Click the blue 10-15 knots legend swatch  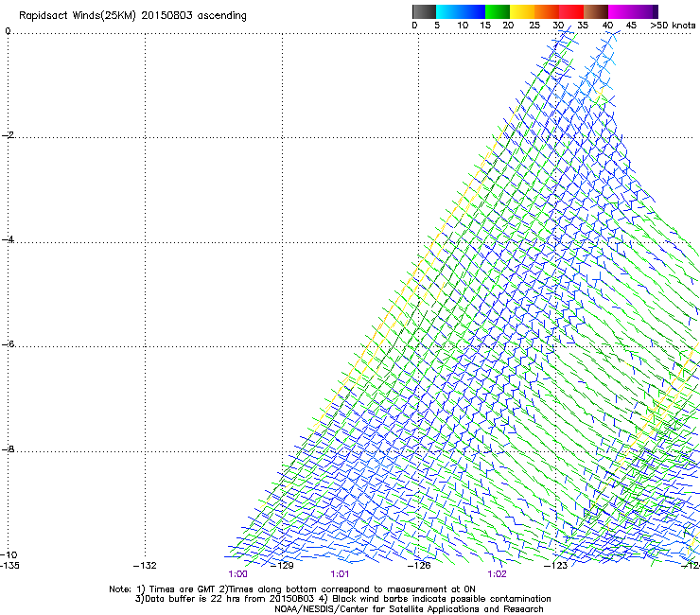point(473,11)
